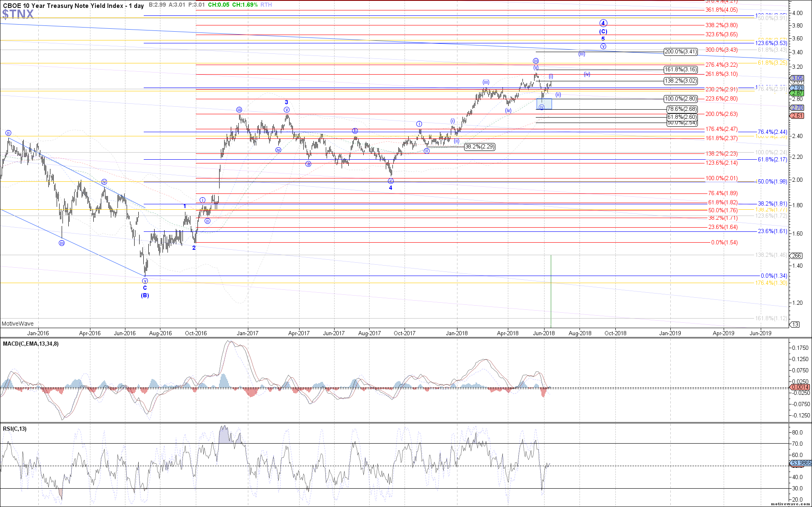This screenshot has height=507, width=812.
Task: Click the boxed 38.2%(2.29) Fibonacci label
Action: click(480, 147)
